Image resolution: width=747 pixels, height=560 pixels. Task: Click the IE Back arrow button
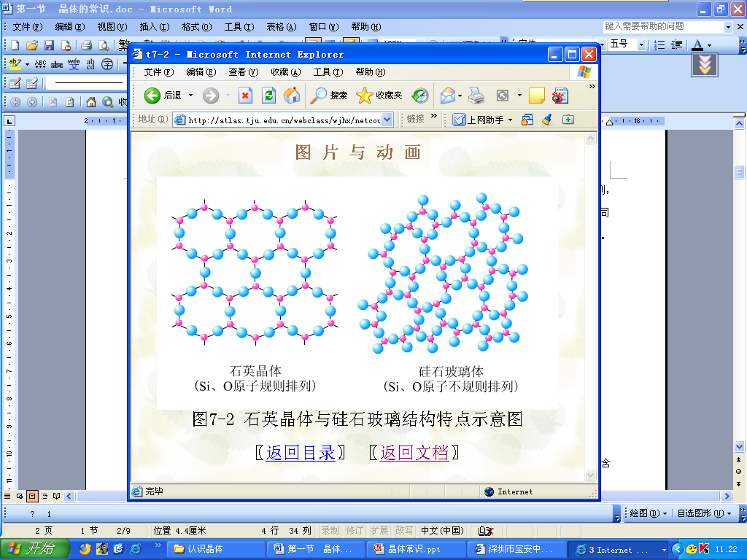152,96
